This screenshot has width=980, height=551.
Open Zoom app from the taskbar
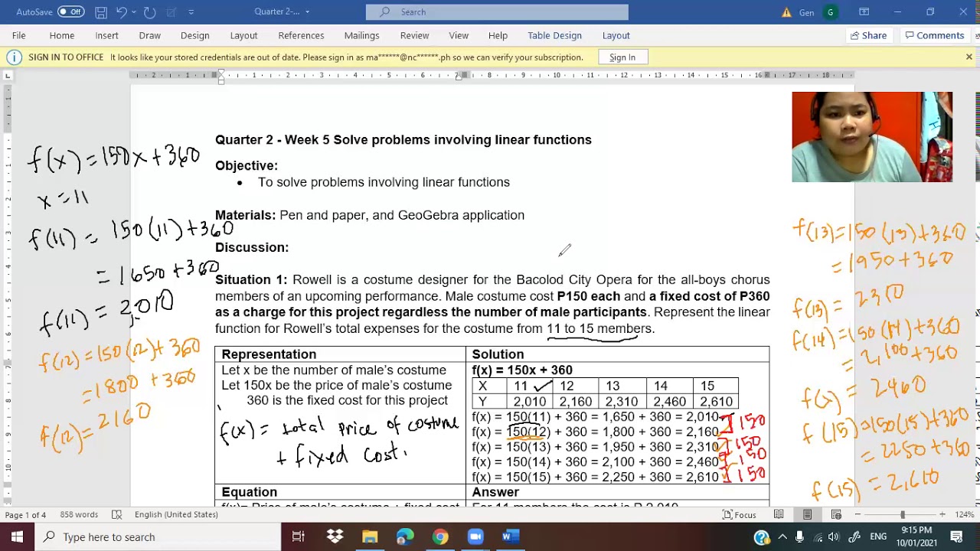click(475, 537)
